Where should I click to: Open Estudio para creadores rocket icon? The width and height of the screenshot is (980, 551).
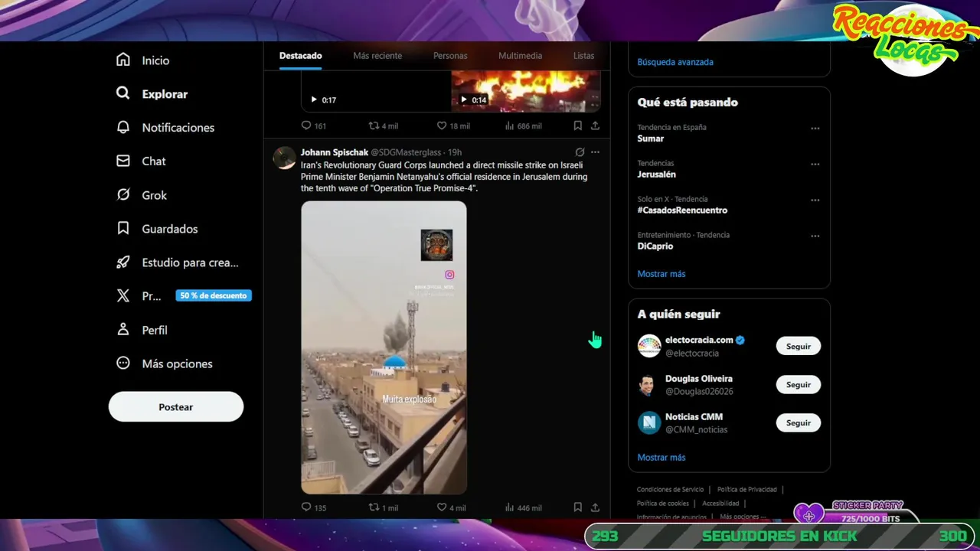tap(123, 262)
